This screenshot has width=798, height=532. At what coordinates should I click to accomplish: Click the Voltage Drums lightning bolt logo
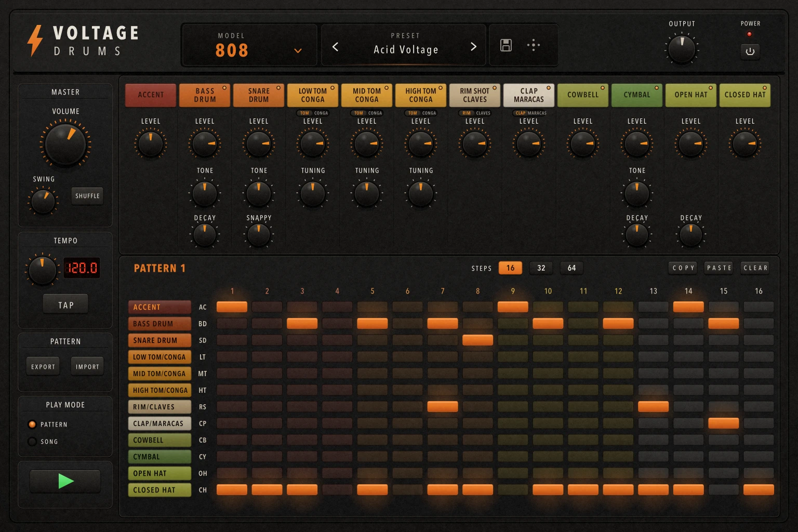coord(35,41)
